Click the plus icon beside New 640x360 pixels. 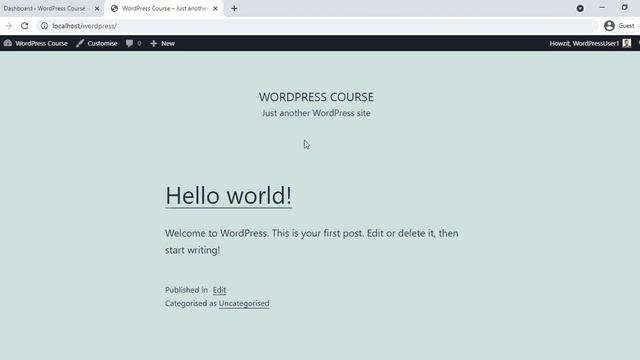pyautogui.click(x=153, y=43)
